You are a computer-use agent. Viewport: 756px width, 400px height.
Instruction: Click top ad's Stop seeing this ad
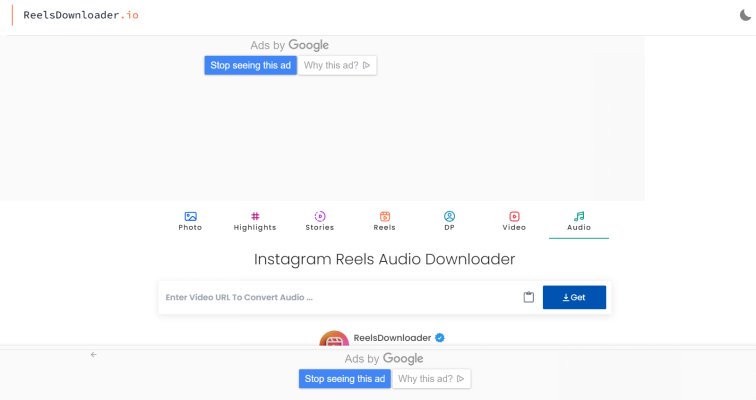click(x=250, y=66)
